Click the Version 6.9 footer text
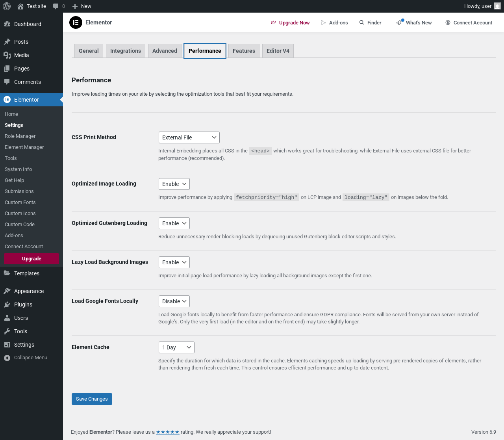Viewport: 504px width, 440px height. click(x=484, y=432)
